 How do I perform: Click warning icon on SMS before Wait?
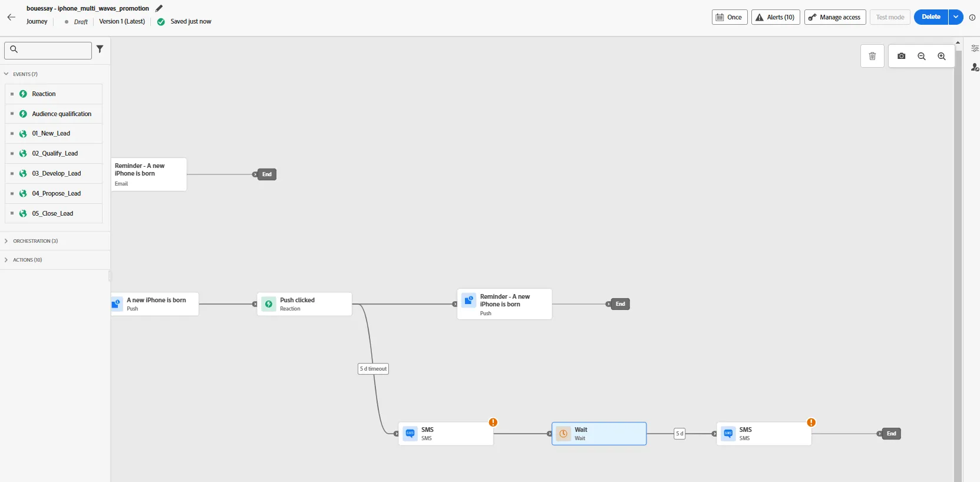(493, 422)
